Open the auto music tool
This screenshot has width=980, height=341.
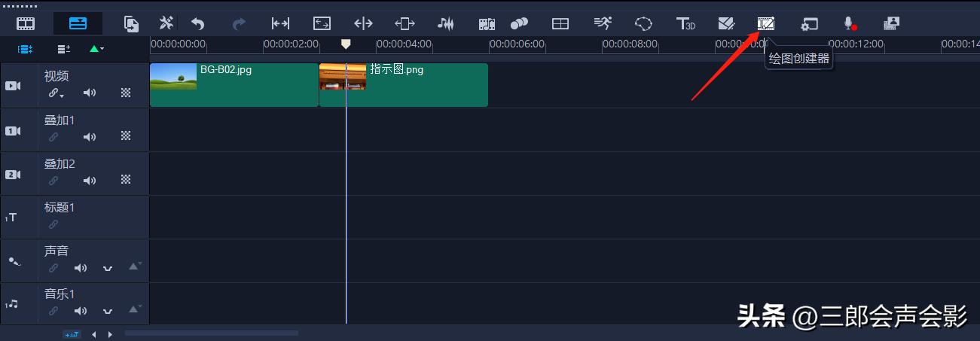click(487, 24)
